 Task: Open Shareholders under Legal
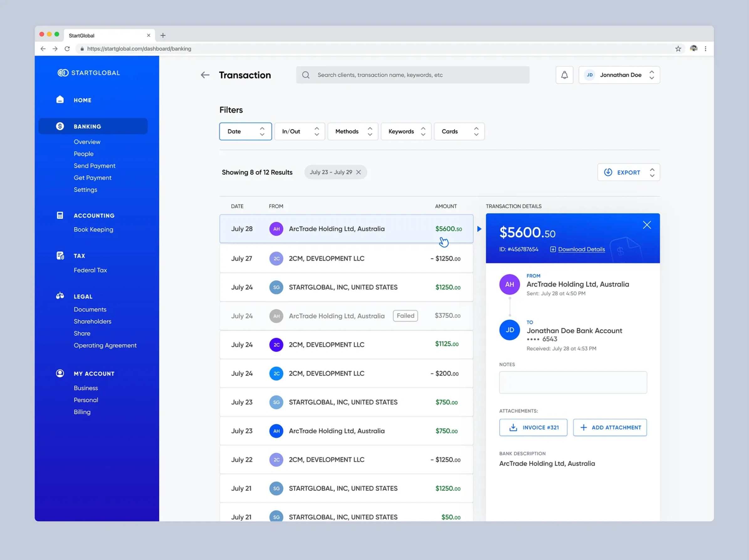point(92,321)
